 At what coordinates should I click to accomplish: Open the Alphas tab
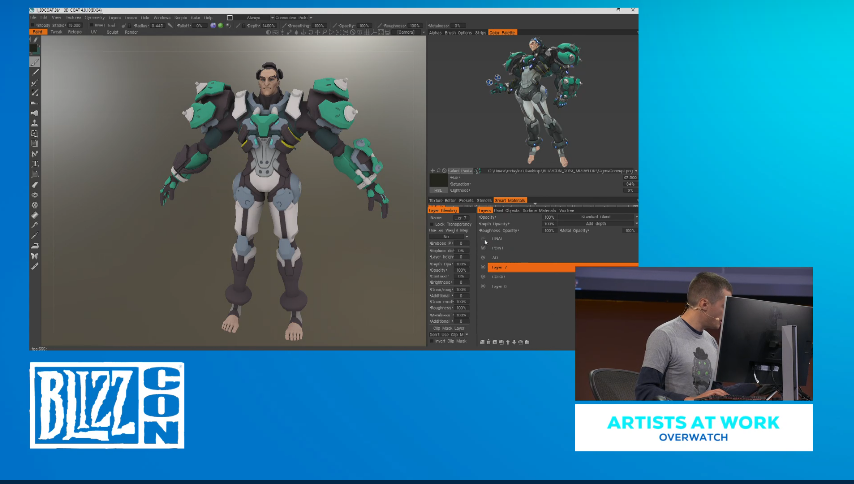tap(435, 33)
